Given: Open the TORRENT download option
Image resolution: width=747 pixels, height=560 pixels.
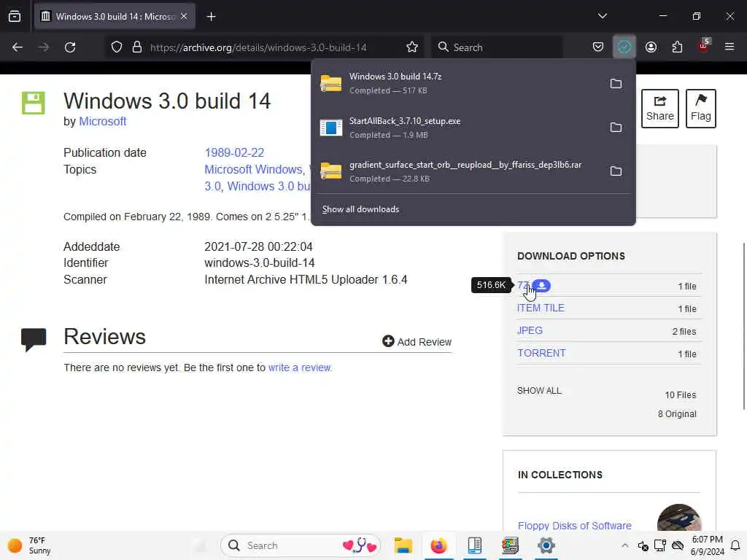Looking at the screenshot, I should [x=542, y=354].
